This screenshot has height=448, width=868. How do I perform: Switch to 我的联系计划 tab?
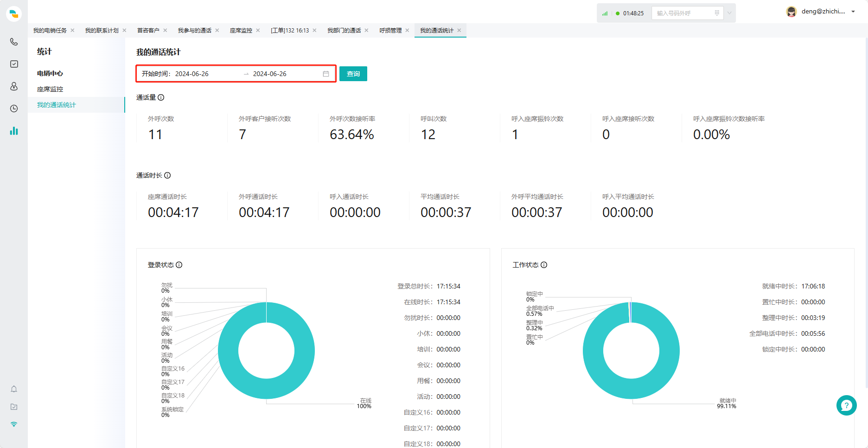(102, 30)
